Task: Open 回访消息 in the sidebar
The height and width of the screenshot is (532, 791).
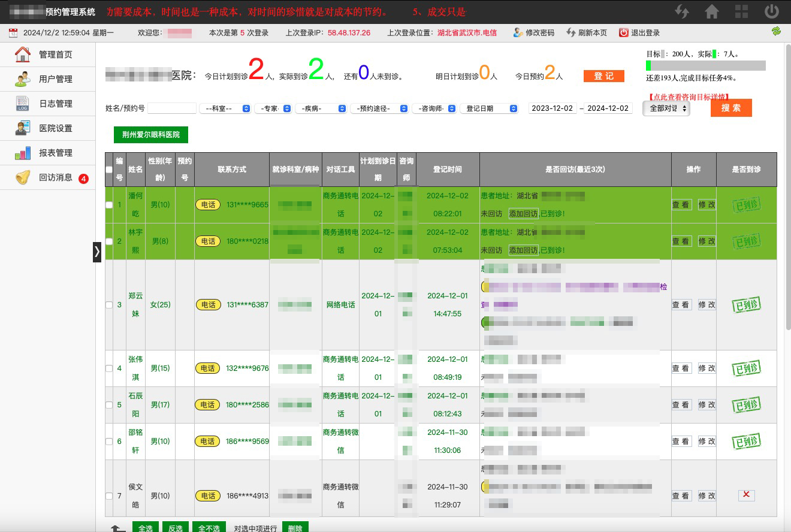Action: 48,177
